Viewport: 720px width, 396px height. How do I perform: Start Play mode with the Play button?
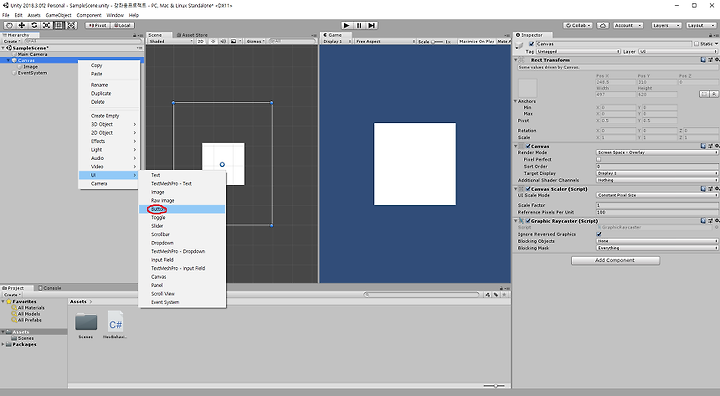[347, 25]
